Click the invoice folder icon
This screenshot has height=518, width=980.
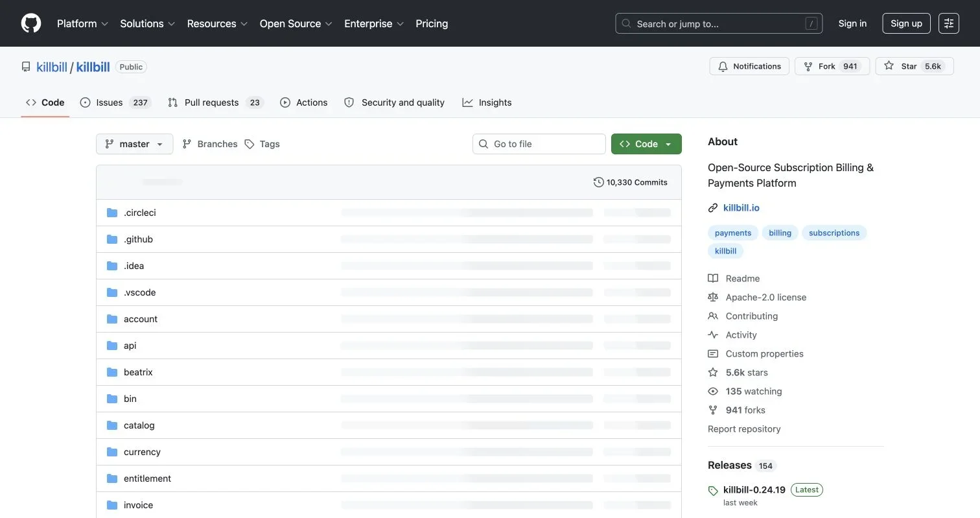112,505
